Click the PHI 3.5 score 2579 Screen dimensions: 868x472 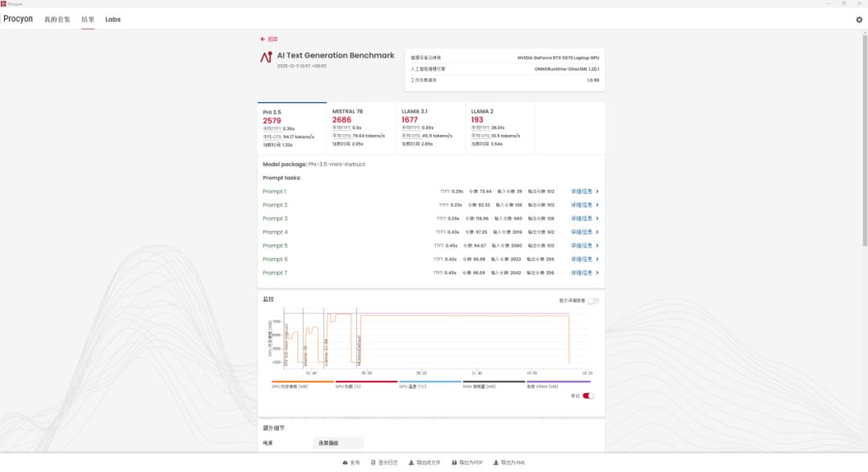(x=272, y=121)
